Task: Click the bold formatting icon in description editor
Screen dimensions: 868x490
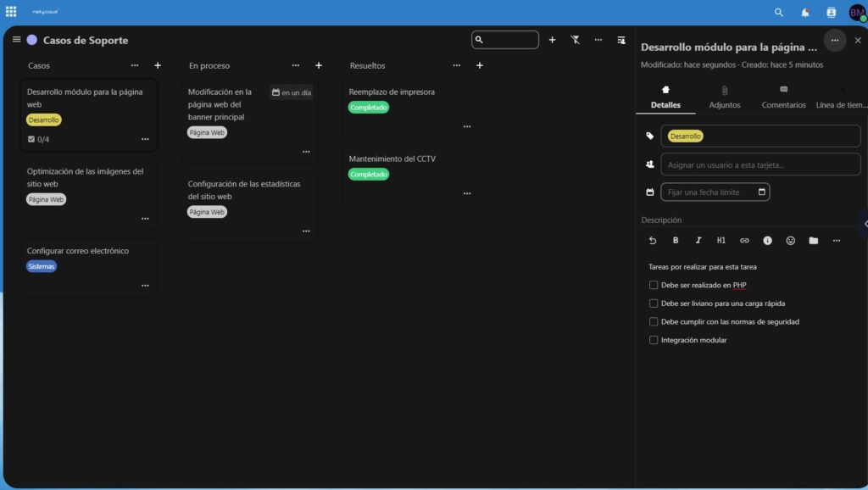Action: click(676, 240)
